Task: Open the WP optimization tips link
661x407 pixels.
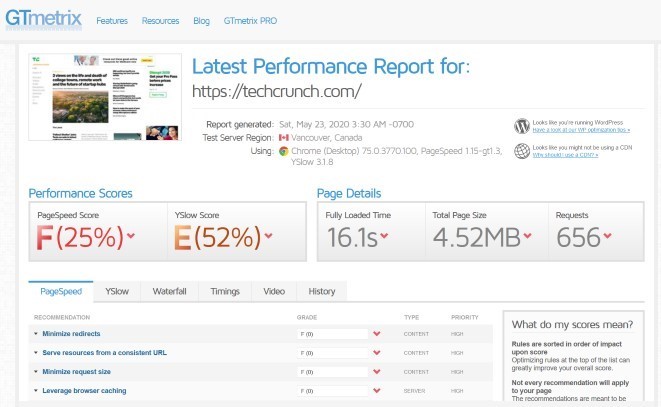Action: point(581,130)
